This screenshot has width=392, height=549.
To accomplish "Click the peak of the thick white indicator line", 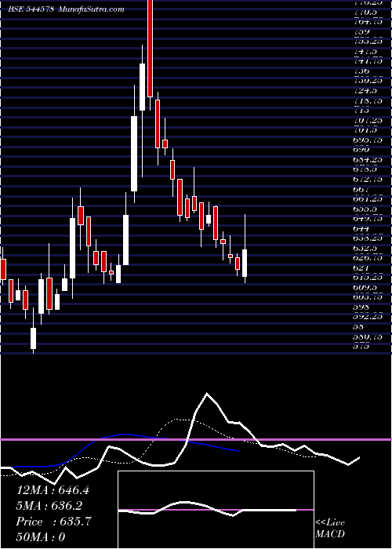I will pyautogui.click(x=207, y=394).
